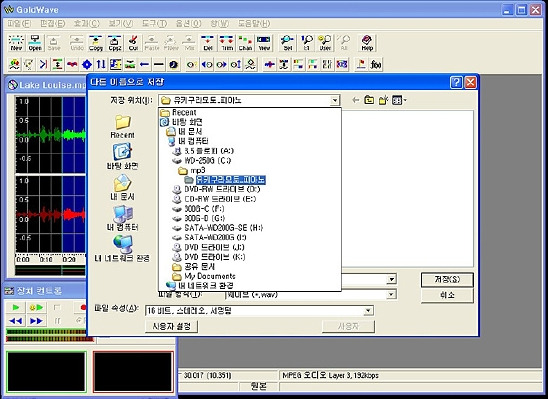The width and height of the screenshot is (548, 399).
Task: Choose DVD-RW 드라이브 (D:) in the list
Action: click(216, 189)
